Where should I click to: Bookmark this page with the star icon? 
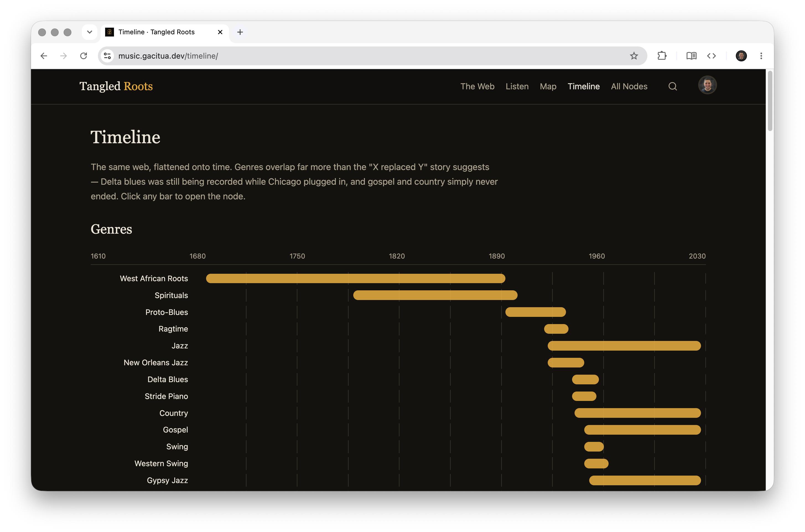click(x=633, y=56)
